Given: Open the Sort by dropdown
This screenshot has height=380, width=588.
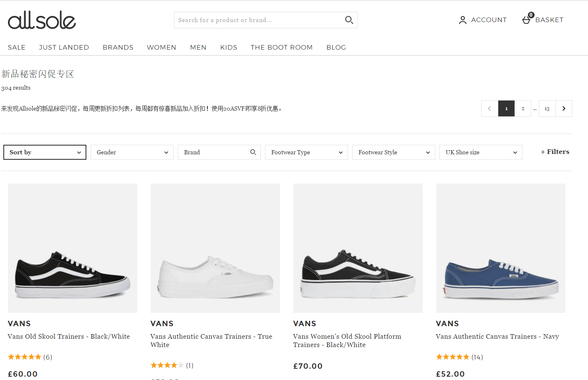Looking at the screenshot, I should coord(45,152).
